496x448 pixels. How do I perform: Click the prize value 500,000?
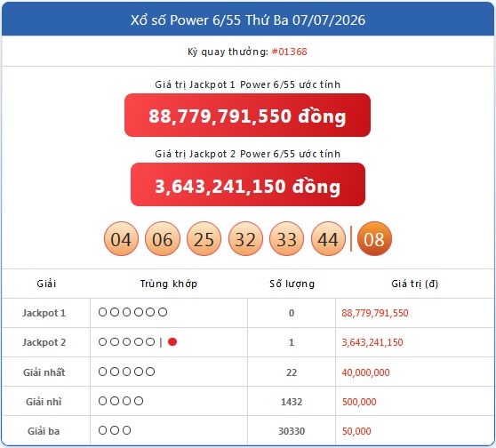pos(359,402)
